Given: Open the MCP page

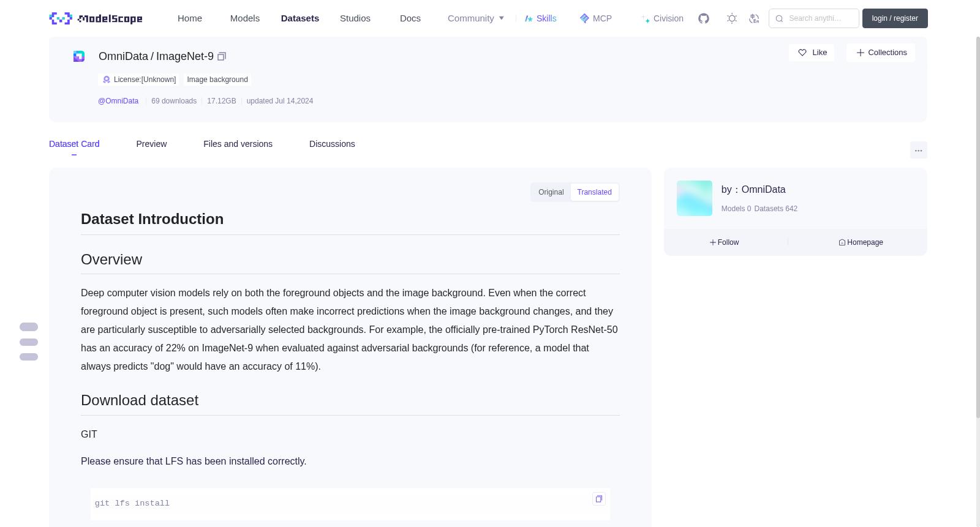Looking at the screenshot, I should pos(595,18).
